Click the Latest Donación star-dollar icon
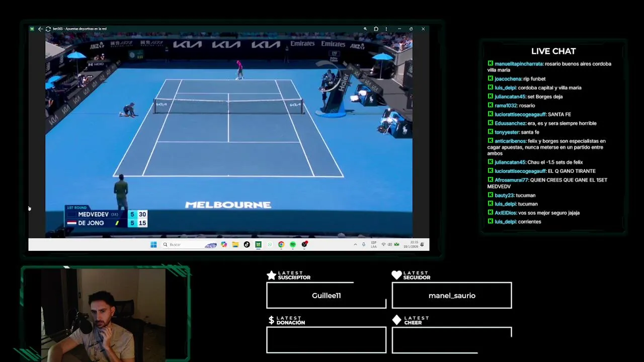Screen dimensions: 644x362 (x=271, y=320)
